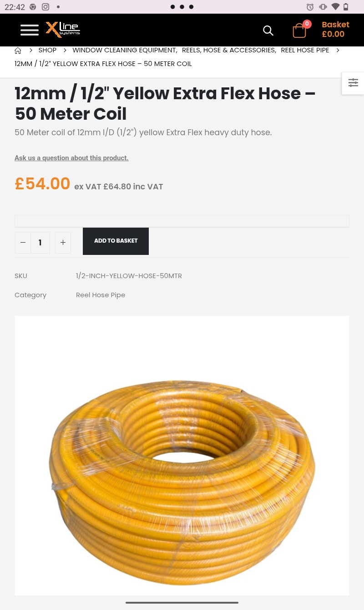Image resolution: width=364 pixels, height=610 pixels.
Task: Open the filter sliders side panel
Action: point(353,83)
